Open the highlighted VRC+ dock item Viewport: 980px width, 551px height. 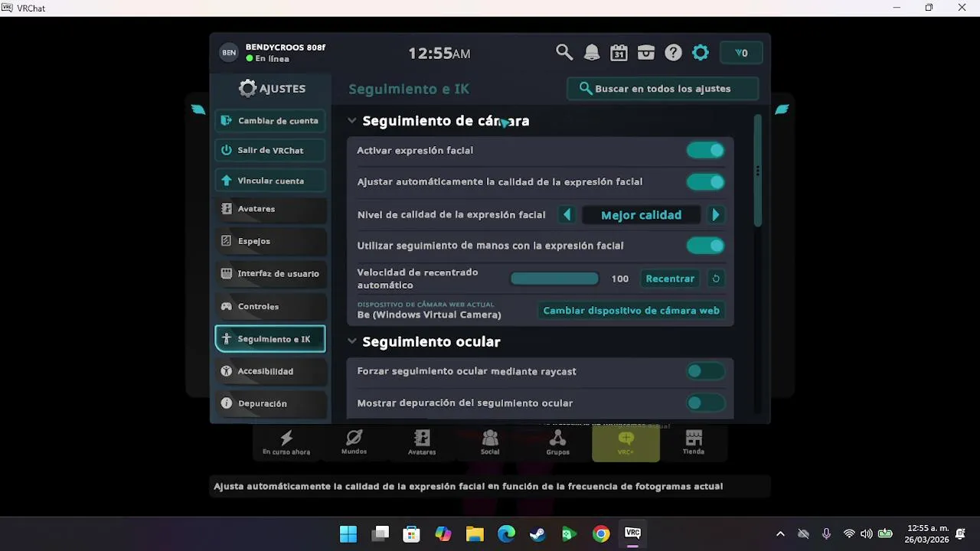tap(626, 443)
